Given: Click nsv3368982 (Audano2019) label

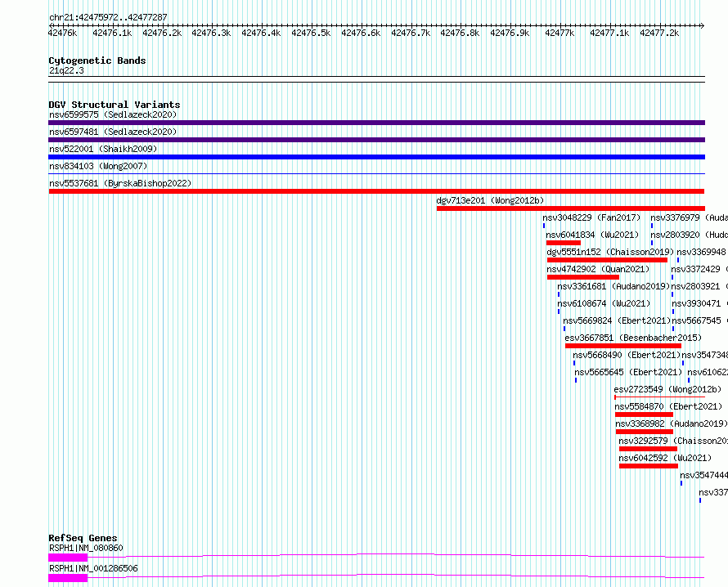Looking at the screenshot, I should point(672,423).
